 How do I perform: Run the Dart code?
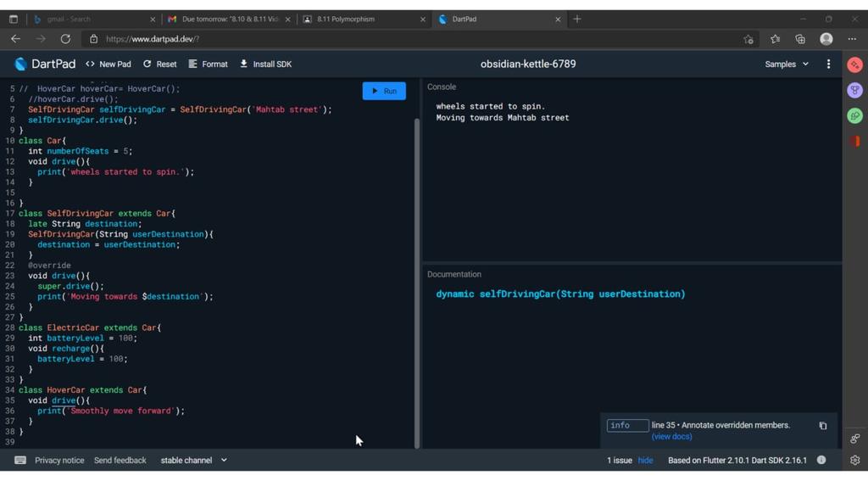[x=384, y=91]
